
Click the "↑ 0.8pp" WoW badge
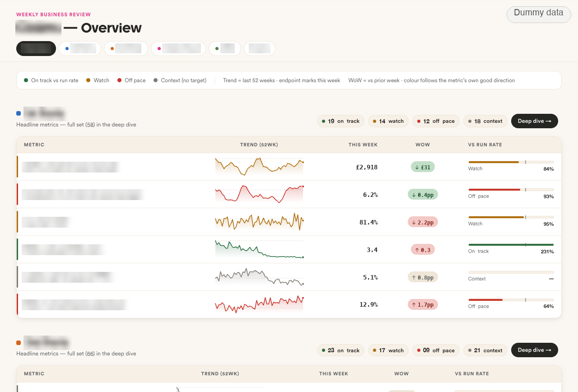point(423,277)
